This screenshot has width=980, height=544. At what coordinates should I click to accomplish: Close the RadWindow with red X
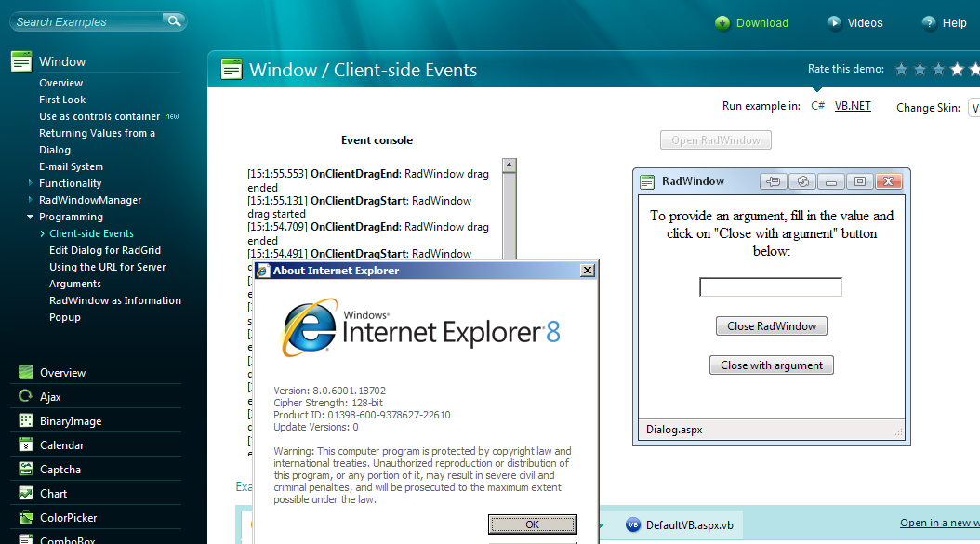[x=889, y=181]
